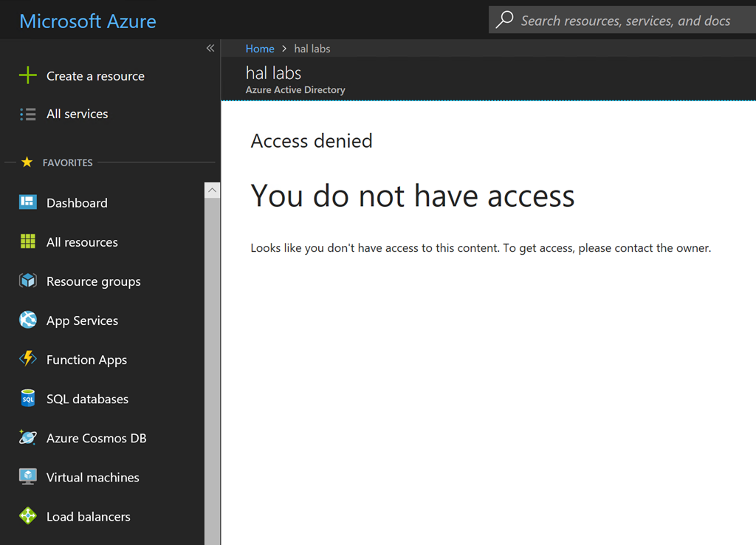The width and height of the screenshot is (756, 545).
Task: Click the Function Apps lightning bolt icon
Action: [27, 359]
